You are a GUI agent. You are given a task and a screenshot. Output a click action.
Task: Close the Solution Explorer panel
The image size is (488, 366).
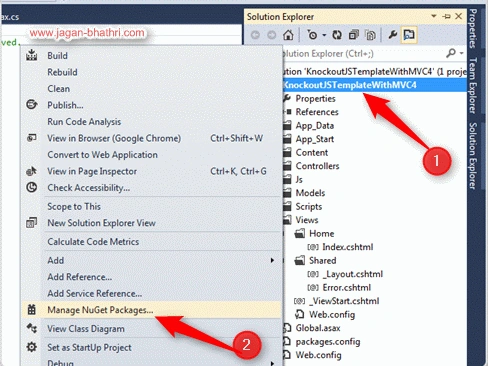[459, 16]
